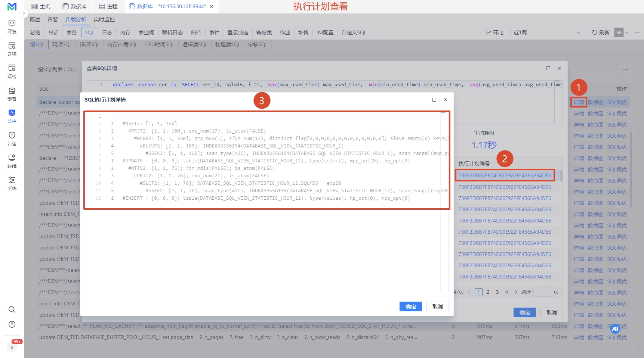This screenshot has width=644, height=358.
Task: Maximize the 查看SQL详情 dialog
Action: (x=548, y=68)
